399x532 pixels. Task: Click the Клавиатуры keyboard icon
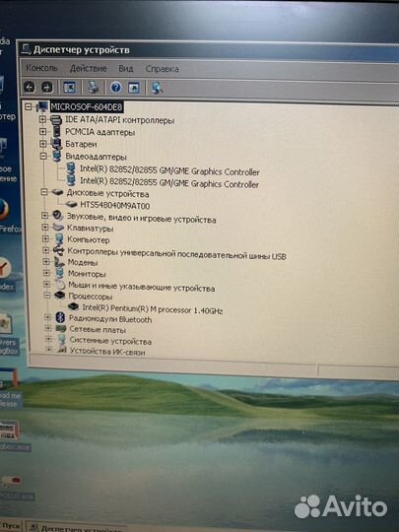(58, 227)
